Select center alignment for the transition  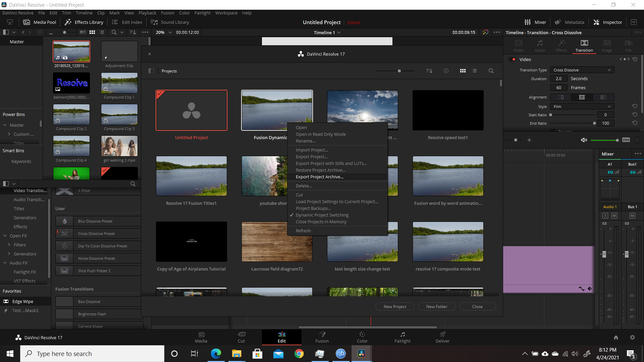(582, 97)
